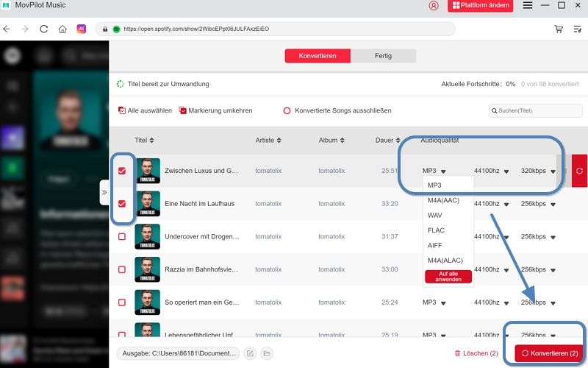Check the Undercover mit Drogen… checkbox

(122, 236)
